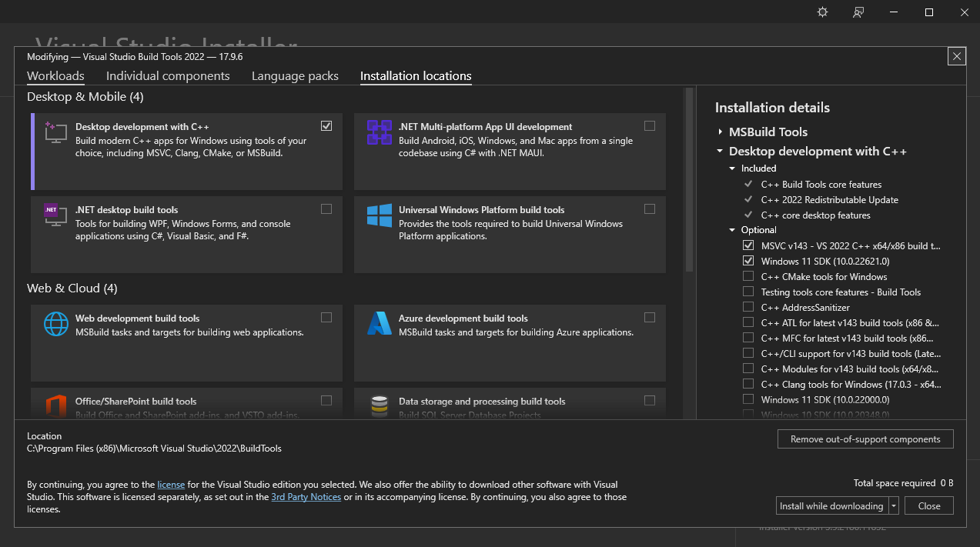Check Windows 11 SDK (10.0.22000.0)

(748, 399)
